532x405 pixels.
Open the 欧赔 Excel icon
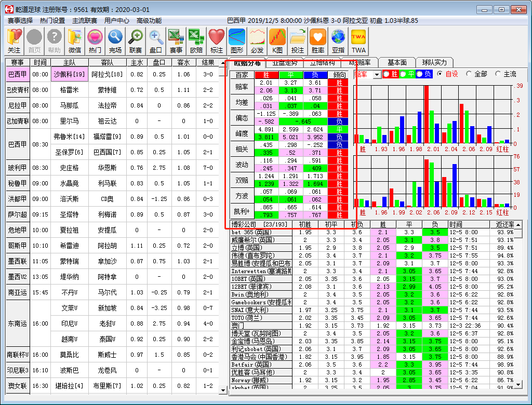[x=196, y=41]
